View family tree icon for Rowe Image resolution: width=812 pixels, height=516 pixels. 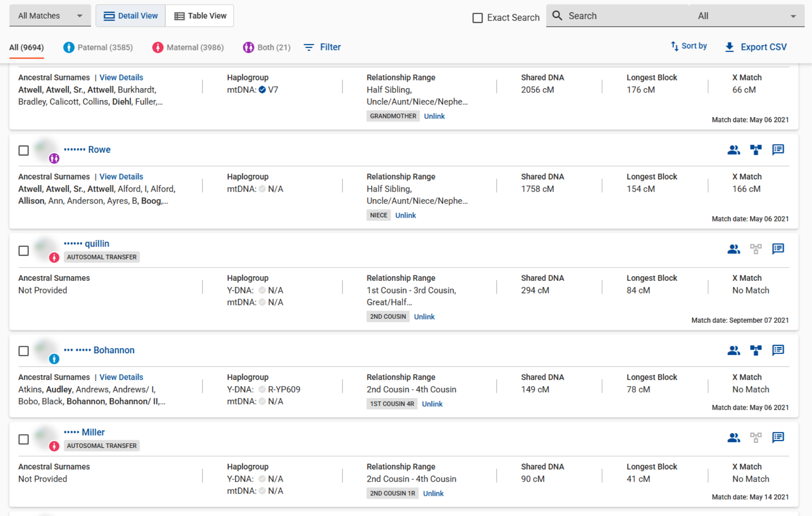[x=756, y=150]
